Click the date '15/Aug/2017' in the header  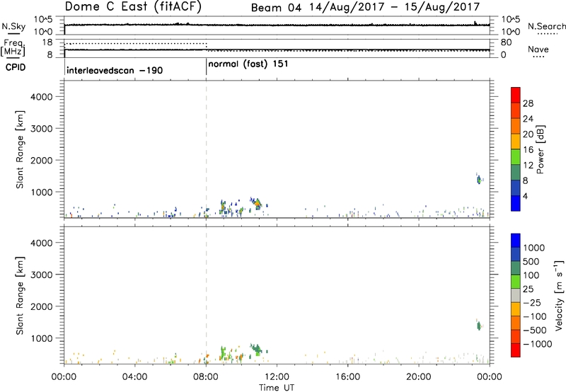442,7
